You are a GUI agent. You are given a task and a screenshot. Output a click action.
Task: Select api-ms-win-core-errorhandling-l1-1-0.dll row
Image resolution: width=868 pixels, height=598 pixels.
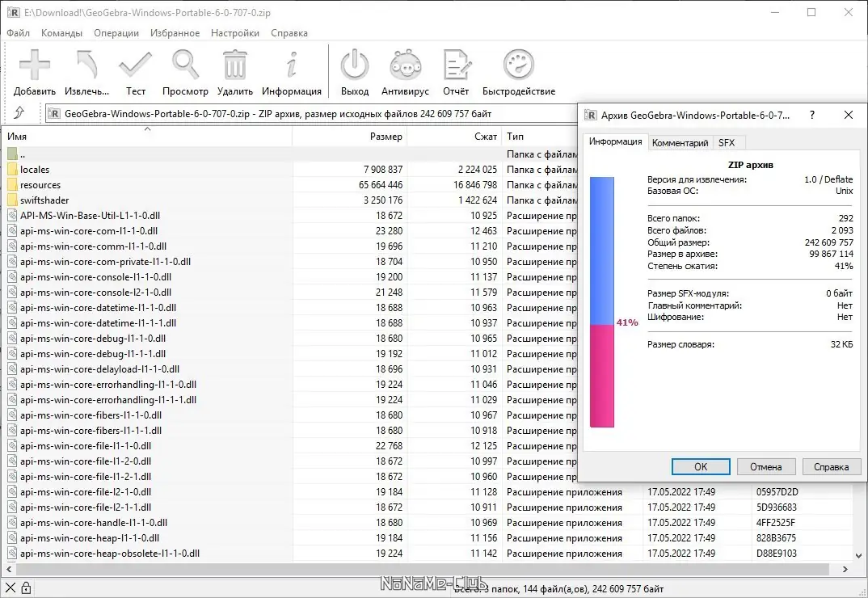pos(291,385)
